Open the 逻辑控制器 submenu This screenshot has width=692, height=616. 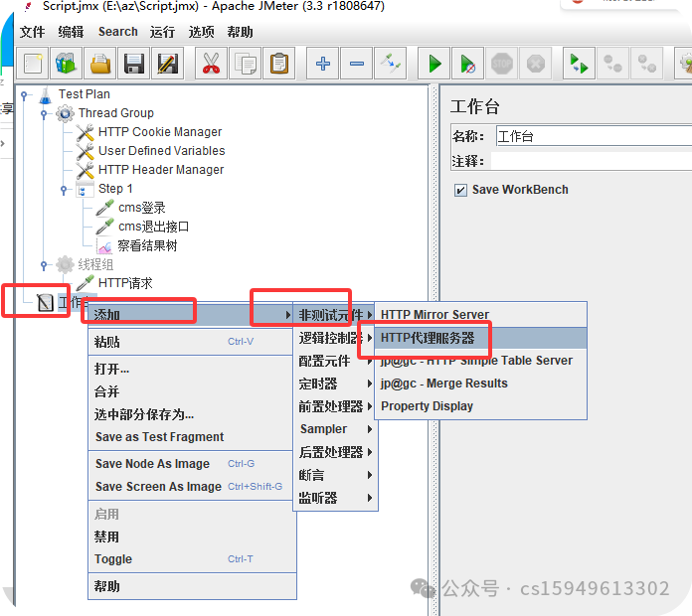point(335,338)
